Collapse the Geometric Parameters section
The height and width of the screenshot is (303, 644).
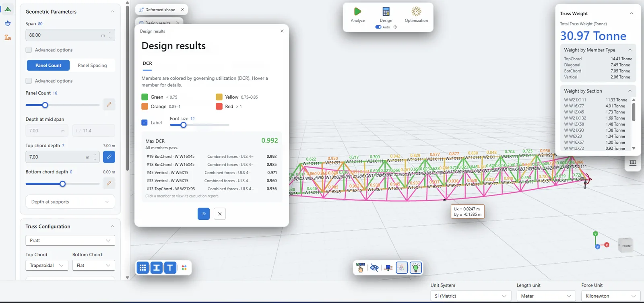(112, 12)
